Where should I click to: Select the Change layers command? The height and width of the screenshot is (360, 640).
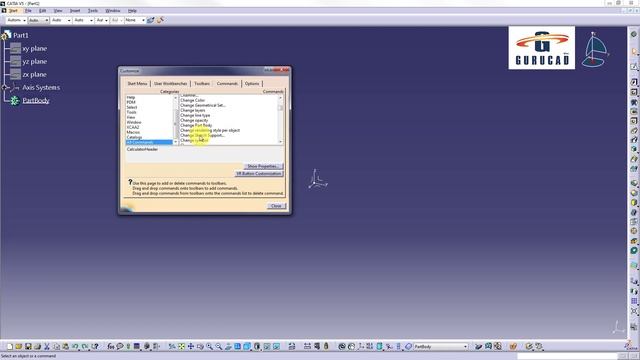(x=193, y=110)
